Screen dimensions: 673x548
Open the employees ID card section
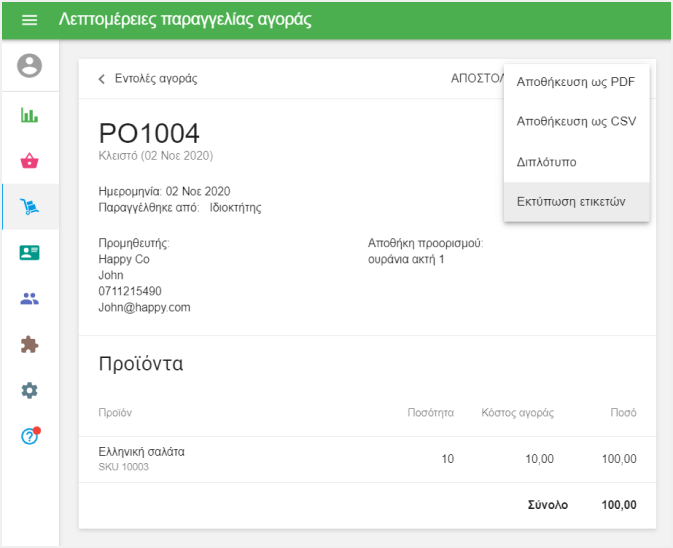[30, 253]
